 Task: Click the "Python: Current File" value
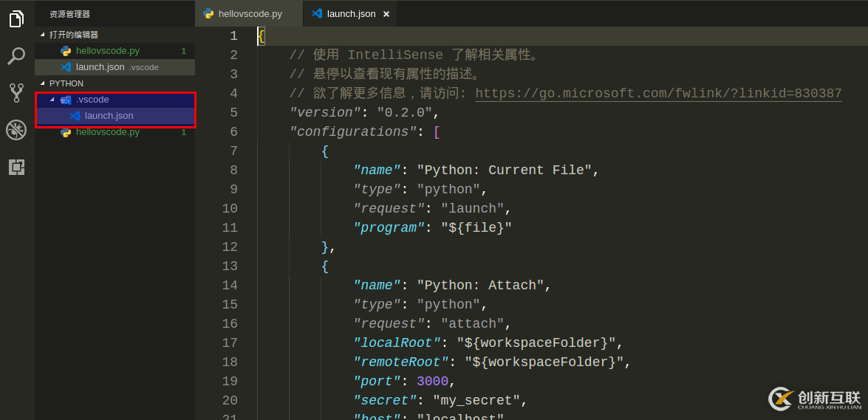tap(505, 171)
